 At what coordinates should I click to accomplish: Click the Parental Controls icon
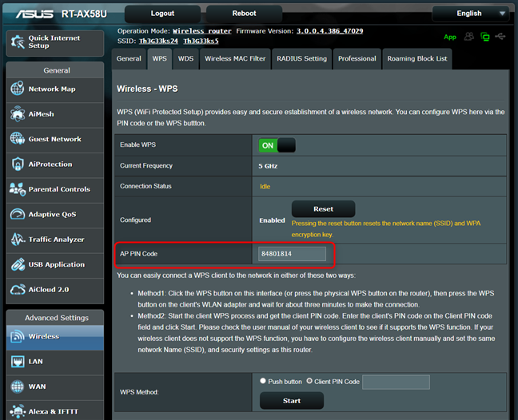(17, 189)
